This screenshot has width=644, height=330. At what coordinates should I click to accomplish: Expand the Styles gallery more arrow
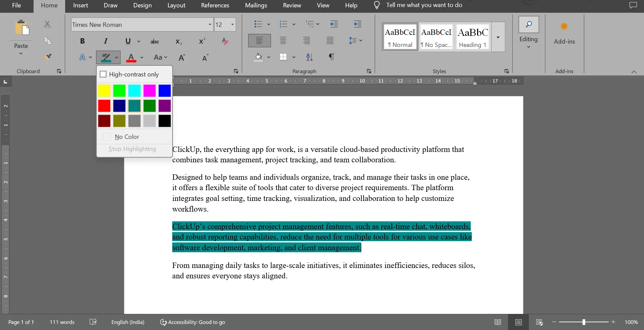498,37
